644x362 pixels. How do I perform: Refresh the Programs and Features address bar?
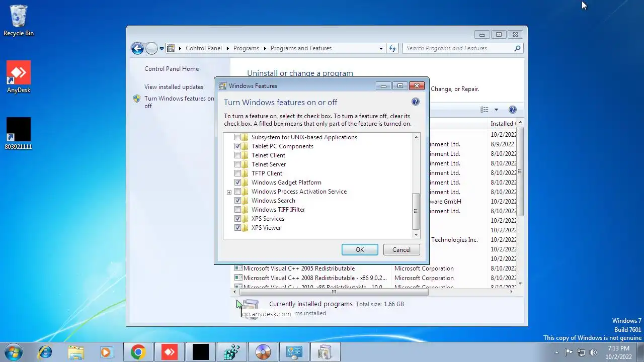tap(392, 48)
